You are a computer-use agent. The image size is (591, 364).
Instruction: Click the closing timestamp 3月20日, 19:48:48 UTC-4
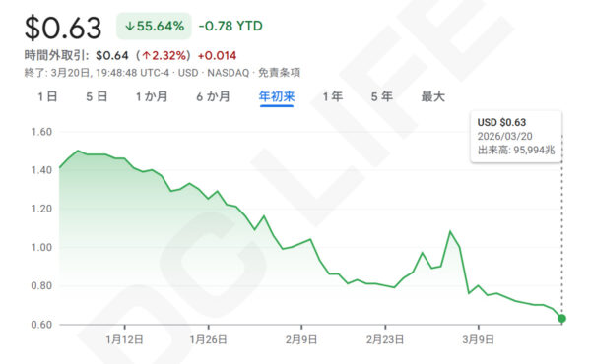click(110, 73)
